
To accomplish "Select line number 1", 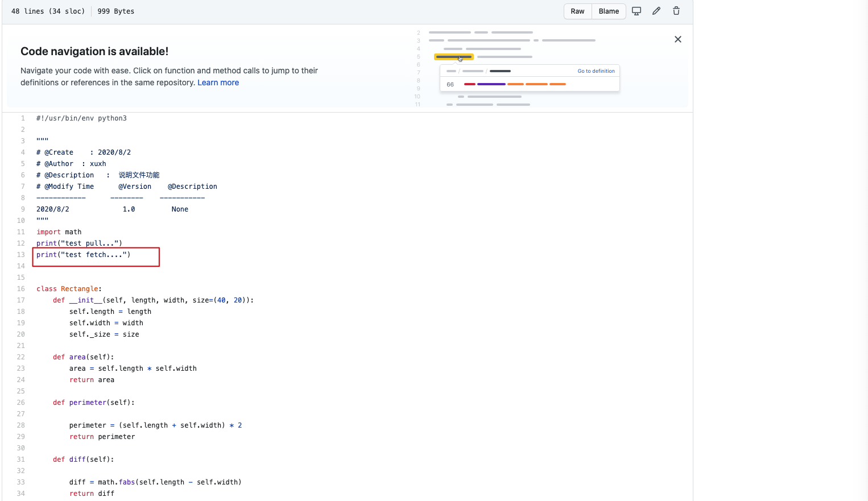I will [x=23, y=118].
